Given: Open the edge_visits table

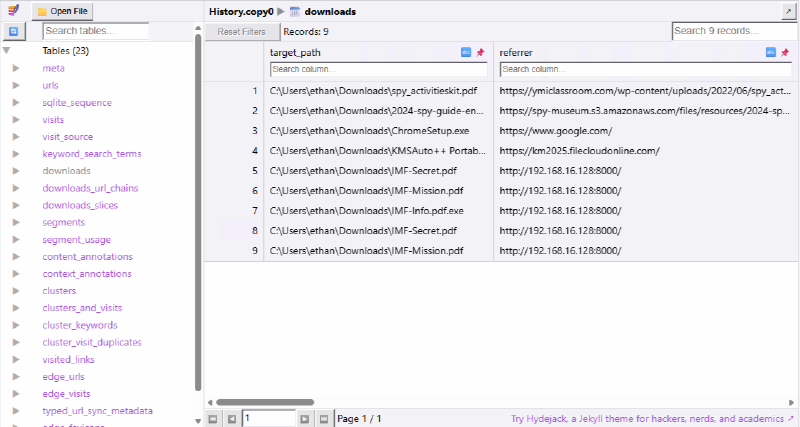Looking at the screenshot, I should (66, 394).
